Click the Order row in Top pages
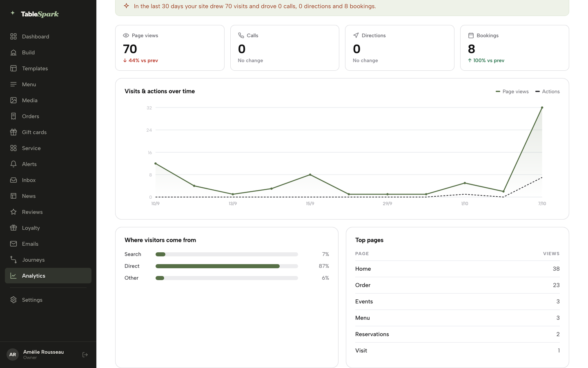This screenshot has height=368, width=588. [x=457, y=285]
